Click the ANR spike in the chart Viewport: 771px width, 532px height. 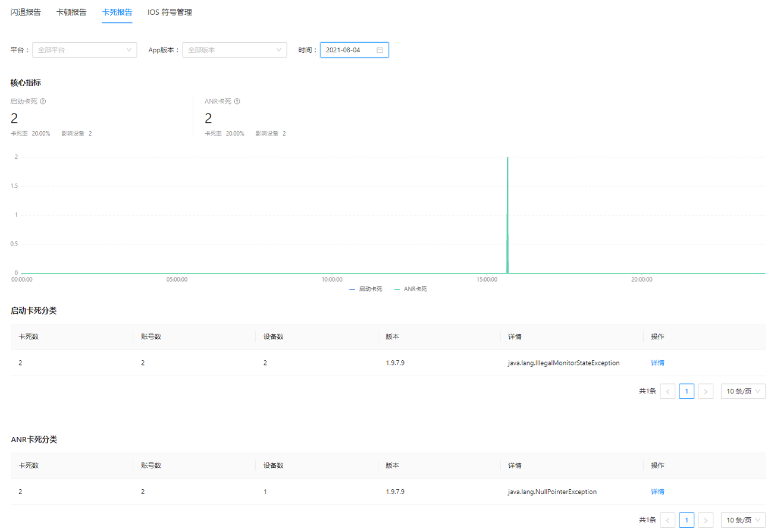(507, 214)
